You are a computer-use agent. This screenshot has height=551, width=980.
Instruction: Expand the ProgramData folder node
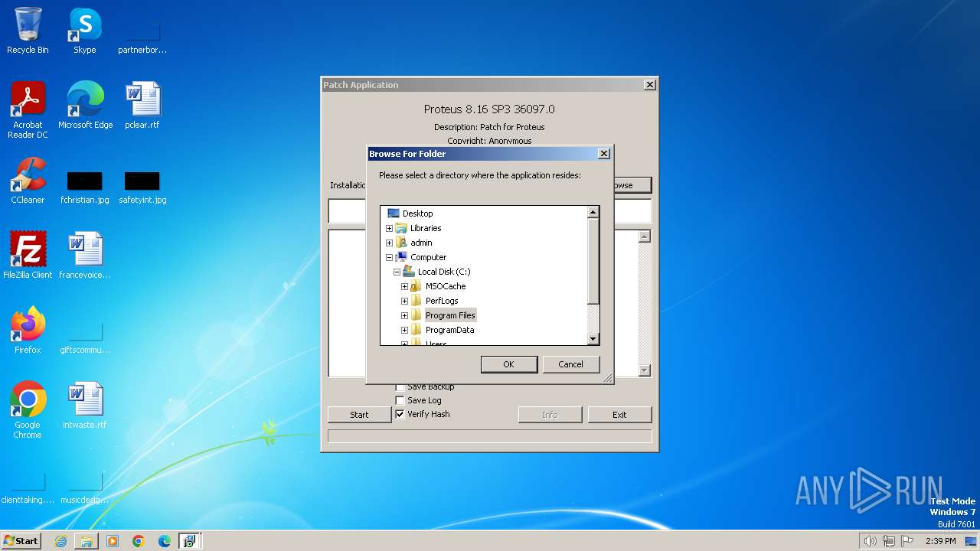[404, 330]
